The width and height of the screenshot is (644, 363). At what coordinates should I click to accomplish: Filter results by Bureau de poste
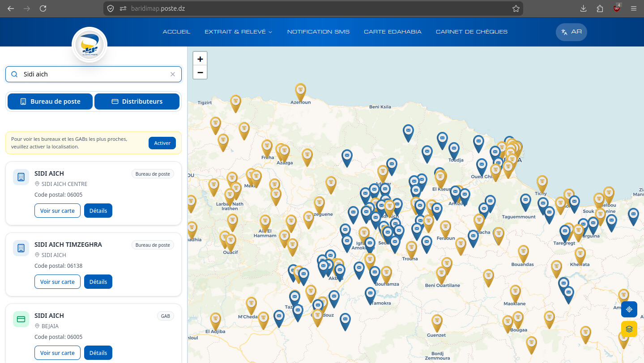[x=50, y=101]
